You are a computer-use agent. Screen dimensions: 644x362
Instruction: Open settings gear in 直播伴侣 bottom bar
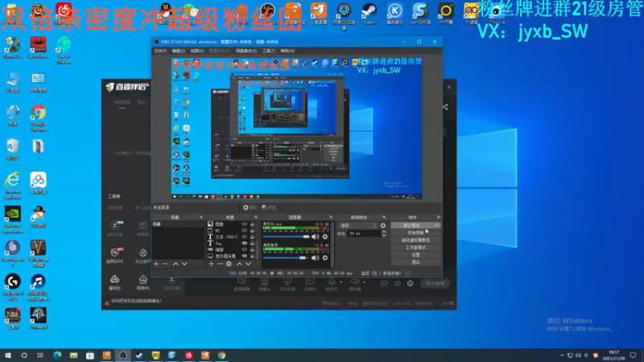tap(410, 283)
